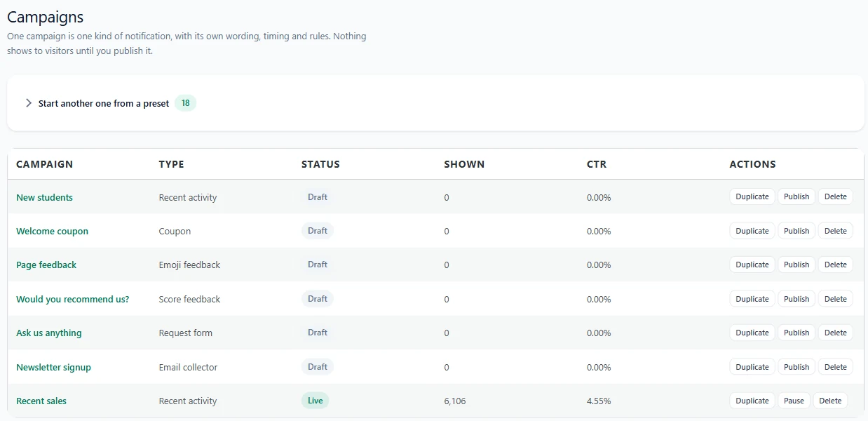Publish the Page feedback campaign
Image resolution: width=868 pixels, height=421 pixels.
pos(796,265)
